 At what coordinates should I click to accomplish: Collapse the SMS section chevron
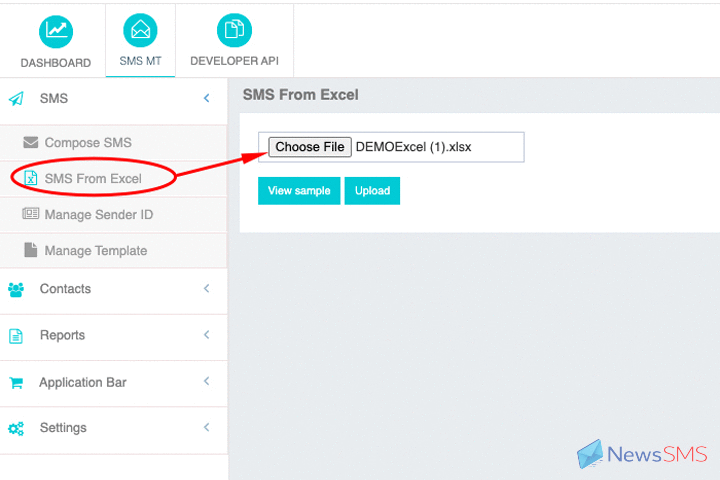coord(207,98)
